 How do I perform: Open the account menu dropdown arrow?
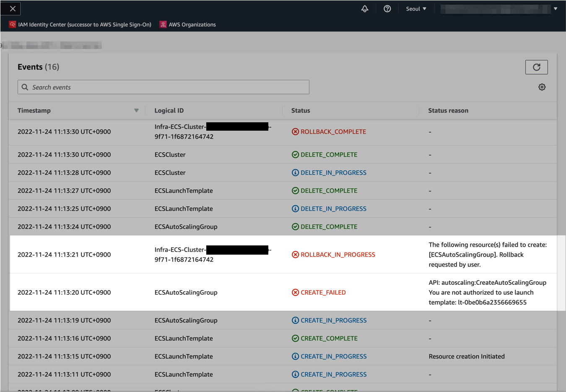[556, 9]
